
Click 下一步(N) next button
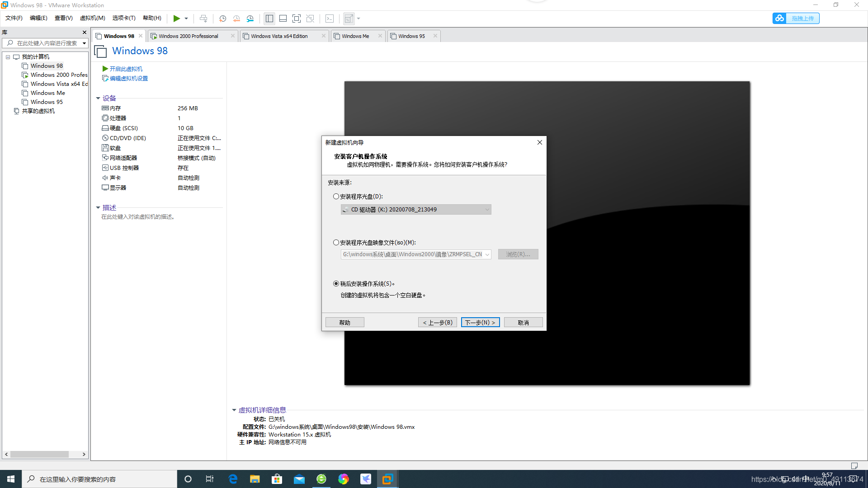480,323
